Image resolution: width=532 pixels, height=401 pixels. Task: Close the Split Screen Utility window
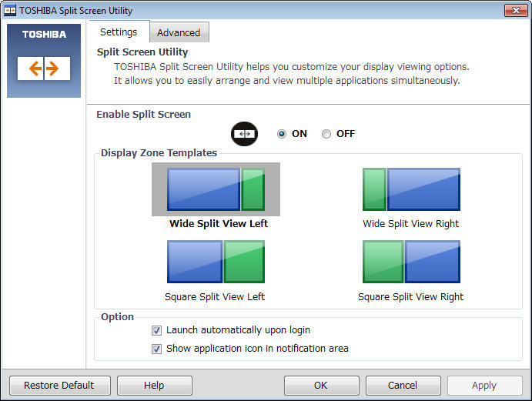516,10
